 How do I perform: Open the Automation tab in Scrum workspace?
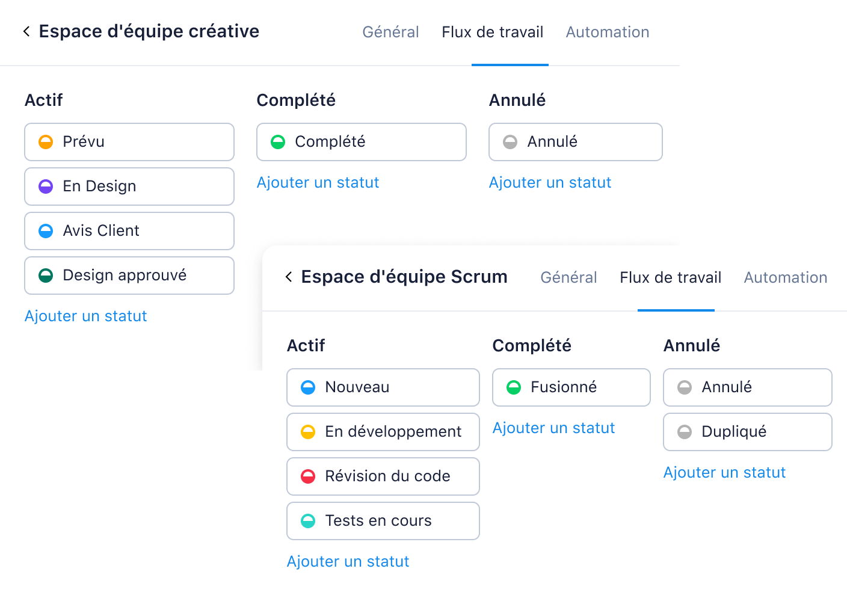[x=785, y=277]
